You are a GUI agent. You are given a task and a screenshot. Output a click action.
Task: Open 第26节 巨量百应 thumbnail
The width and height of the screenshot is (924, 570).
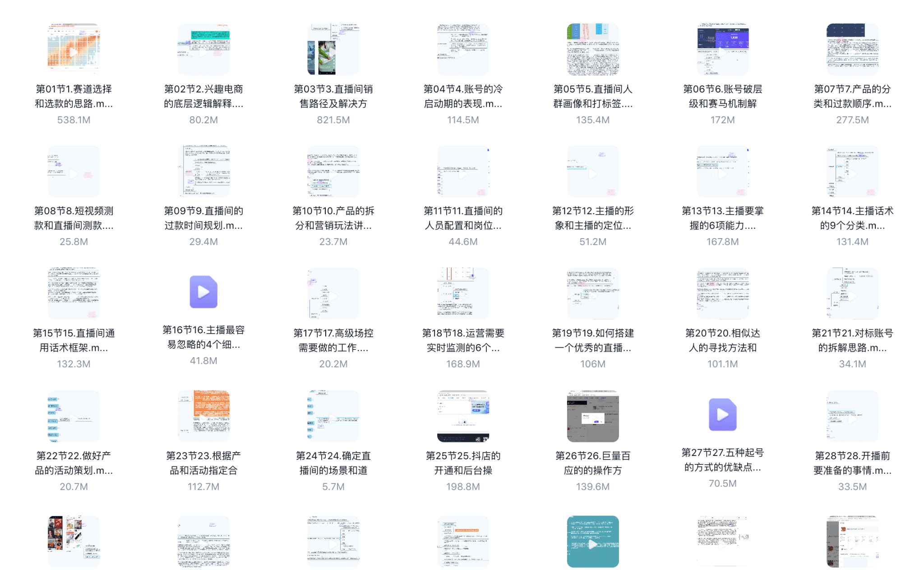592,416
